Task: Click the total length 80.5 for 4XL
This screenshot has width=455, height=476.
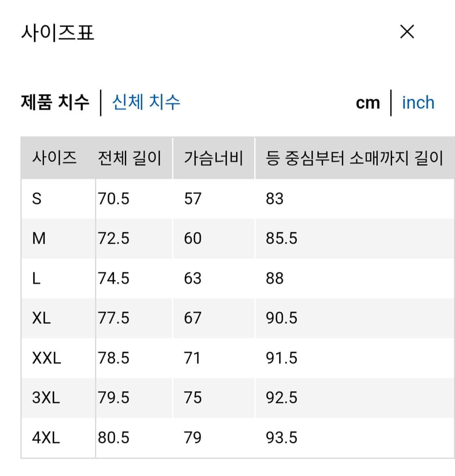Action: click(114, 437)
